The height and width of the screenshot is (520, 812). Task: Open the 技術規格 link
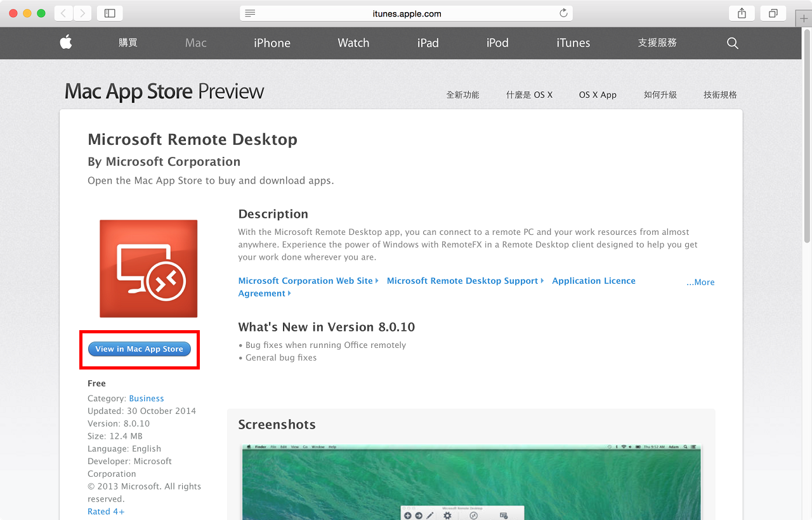click(720, 95)
